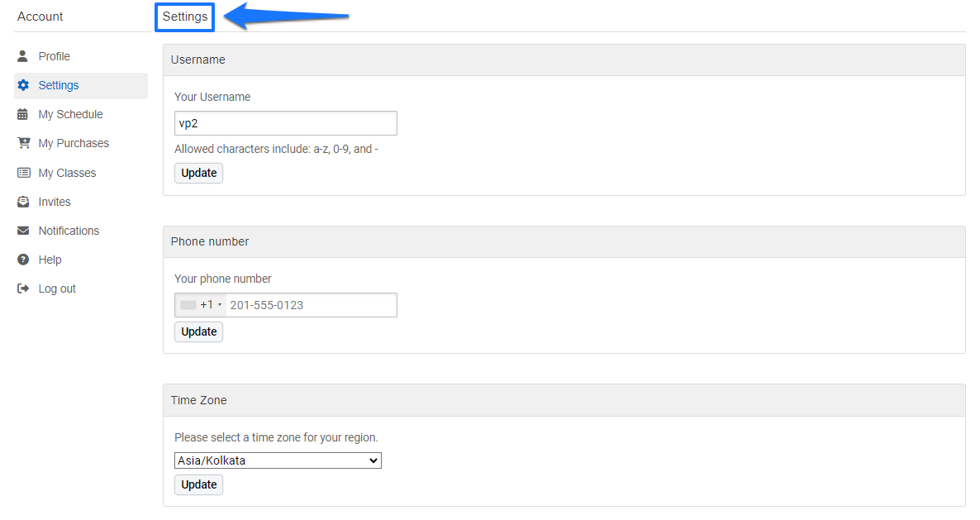Click the 'Your phone number' label

point(223,279)
